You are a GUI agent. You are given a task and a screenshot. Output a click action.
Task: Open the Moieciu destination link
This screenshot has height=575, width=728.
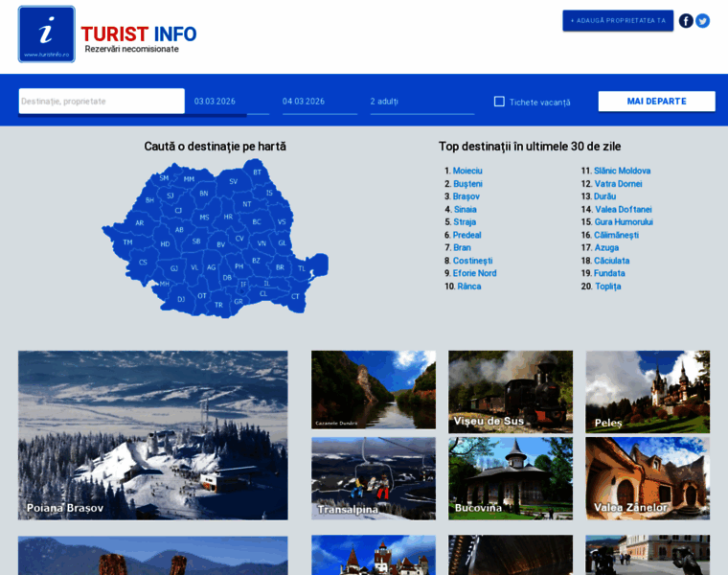(467, 171)
